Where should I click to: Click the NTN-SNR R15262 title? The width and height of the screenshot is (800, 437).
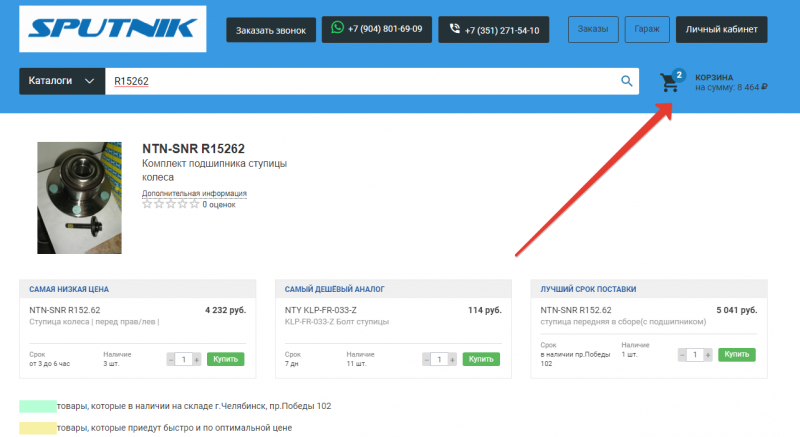(193, 148)
